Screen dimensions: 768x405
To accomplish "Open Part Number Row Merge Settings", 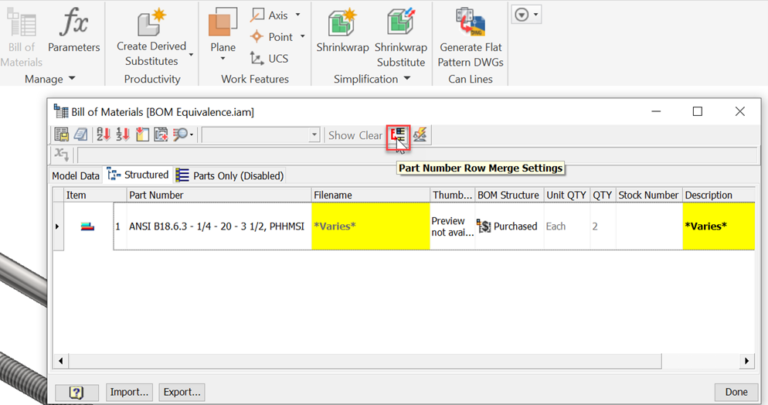I will pos(399,135).
